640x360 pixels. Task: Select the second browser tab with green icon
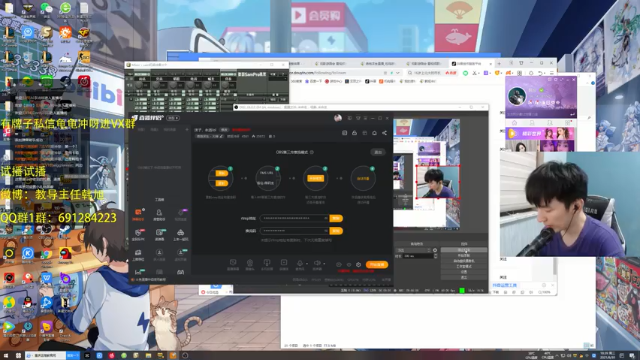click(380, 64)
